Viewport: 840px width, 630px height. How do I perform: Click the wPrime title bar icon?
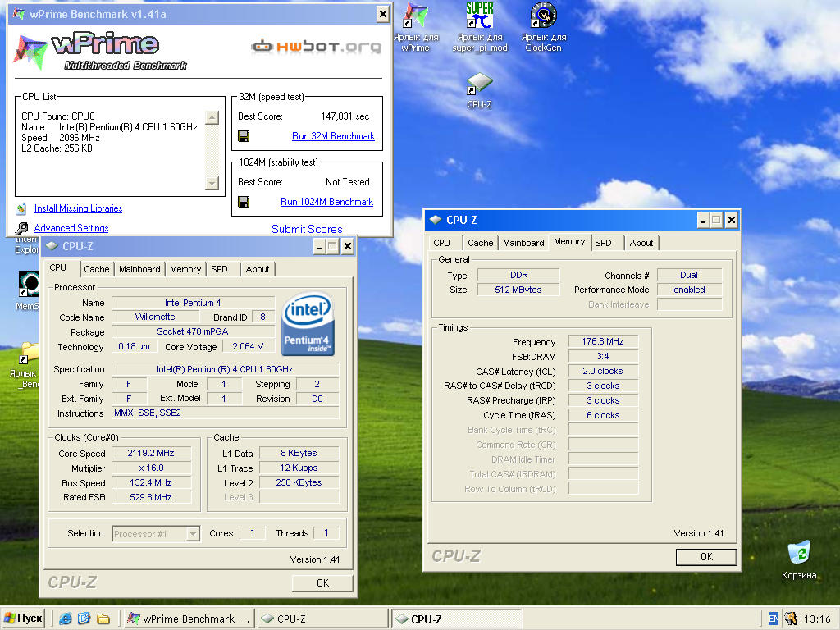20,14
